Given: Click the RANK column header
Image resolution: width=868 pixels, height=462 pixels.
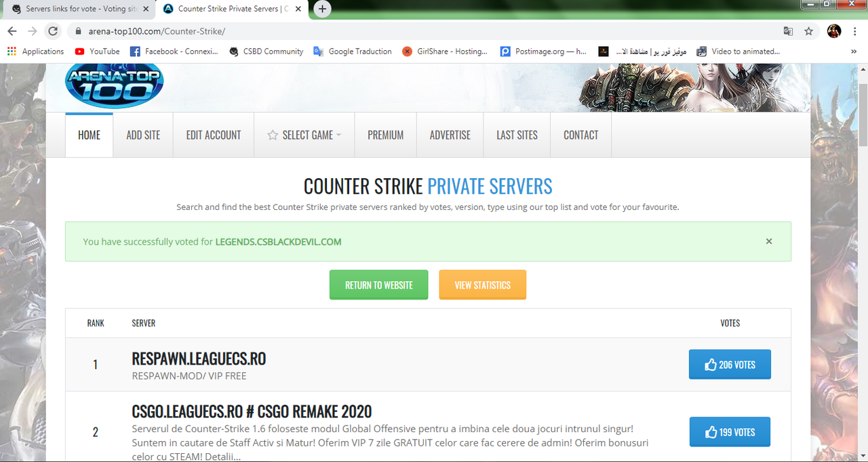Looking at the screenshot, I should [x=96, y=323].
